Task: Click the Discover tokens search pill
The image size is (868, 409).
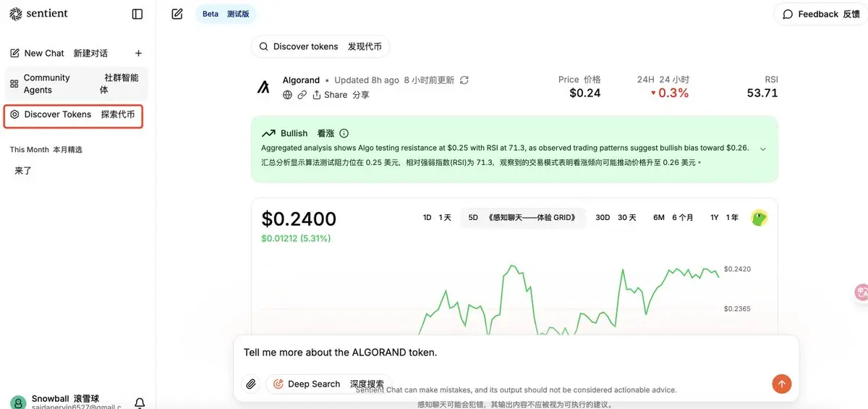Action: 320,46
